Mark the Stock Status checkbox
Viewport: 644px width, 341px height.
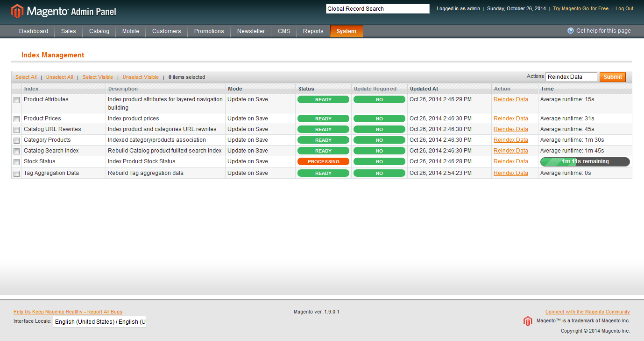(17, 162)
